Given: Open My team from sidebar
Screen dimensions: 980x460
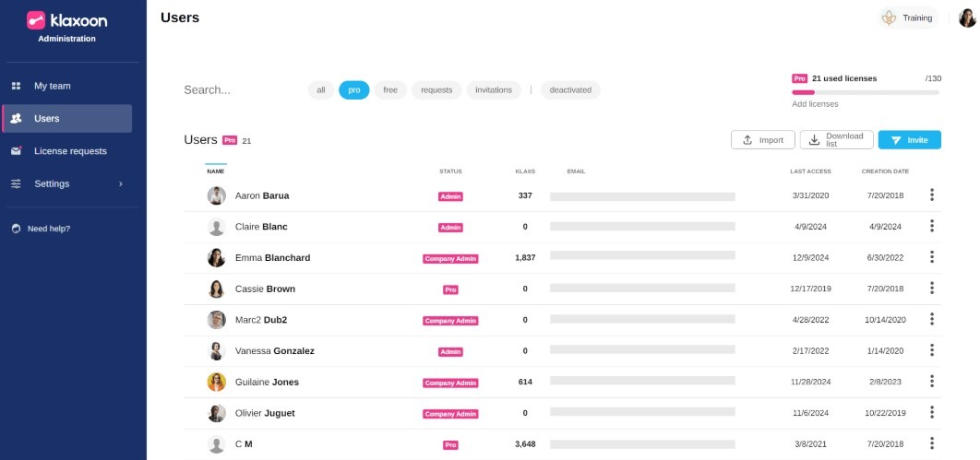Looking at the screenshot, I should (52, 86).
